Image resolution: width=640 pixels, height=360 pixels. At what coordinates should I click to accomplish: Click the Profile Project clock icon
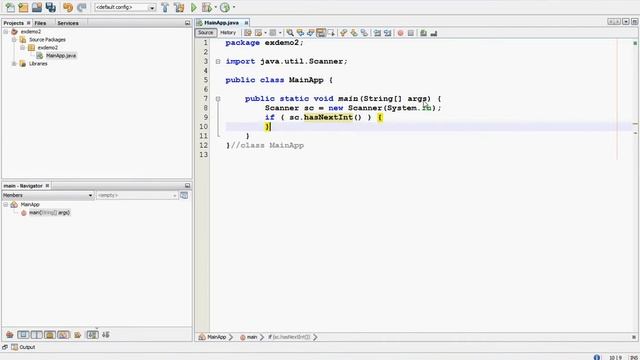pos(225,7)
